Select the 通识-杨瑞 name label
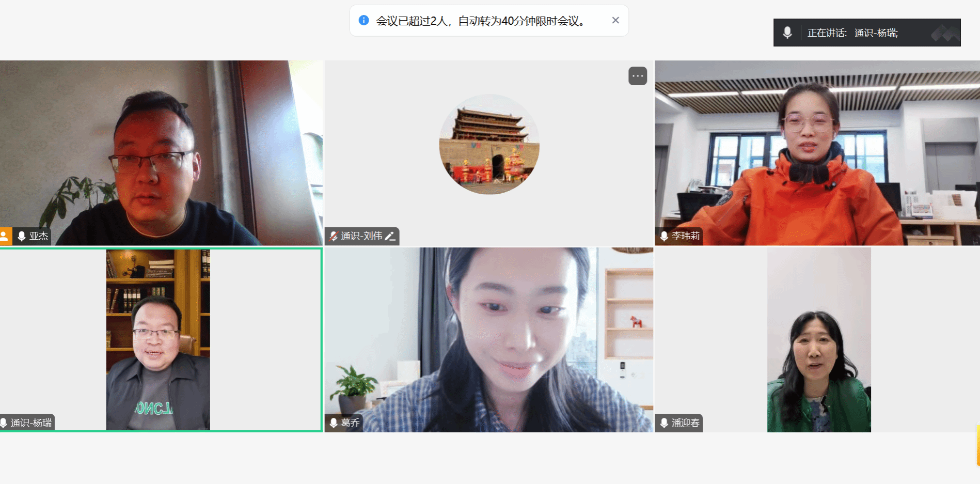Viewport: 980px width, 484px height. click(x=31, y=423)
